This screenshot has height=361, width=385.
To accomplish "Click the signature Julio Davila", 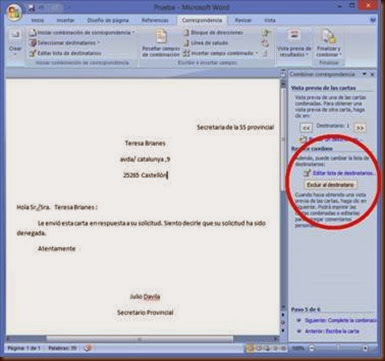I will [x=145, y=297].
